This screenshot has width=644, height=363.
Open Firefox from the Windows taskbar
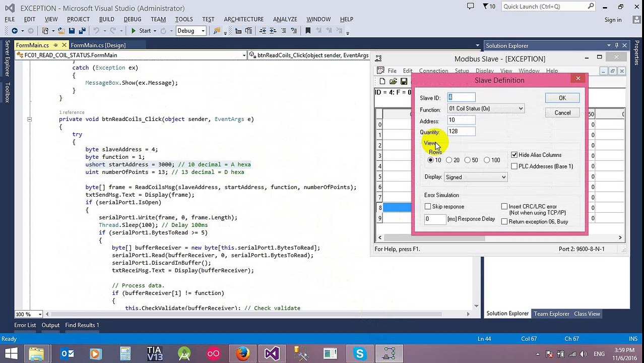[x=242, y=353]
